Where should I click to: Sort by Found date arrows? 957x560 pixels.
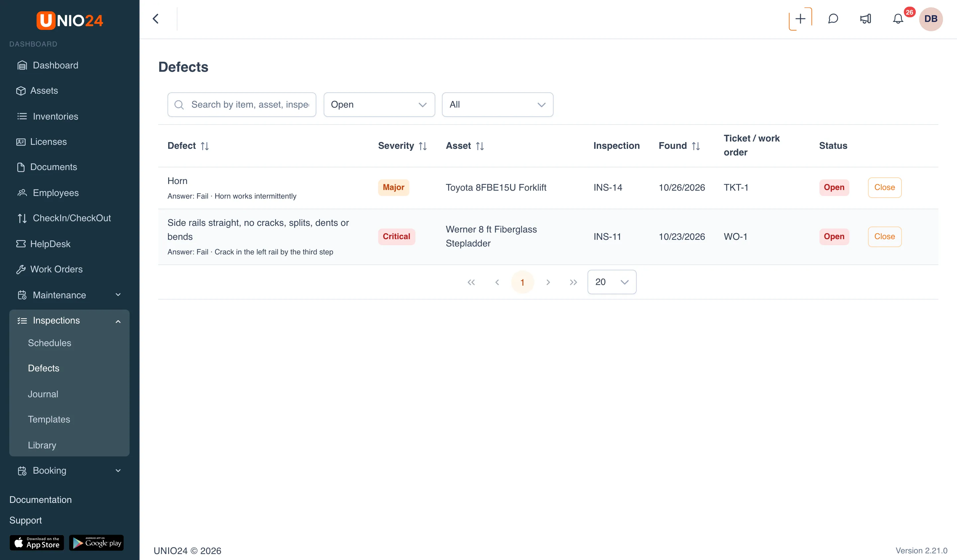point(696,146)
